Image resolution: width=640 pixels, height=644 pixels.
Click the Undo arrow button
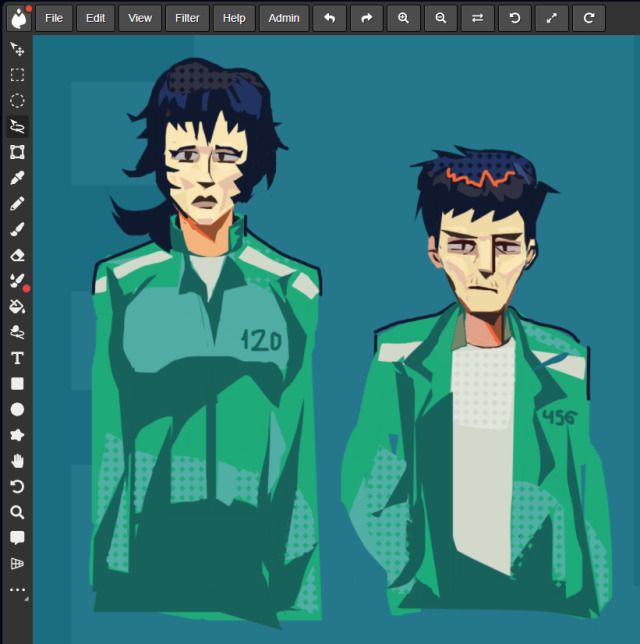[x=329, y=18]
